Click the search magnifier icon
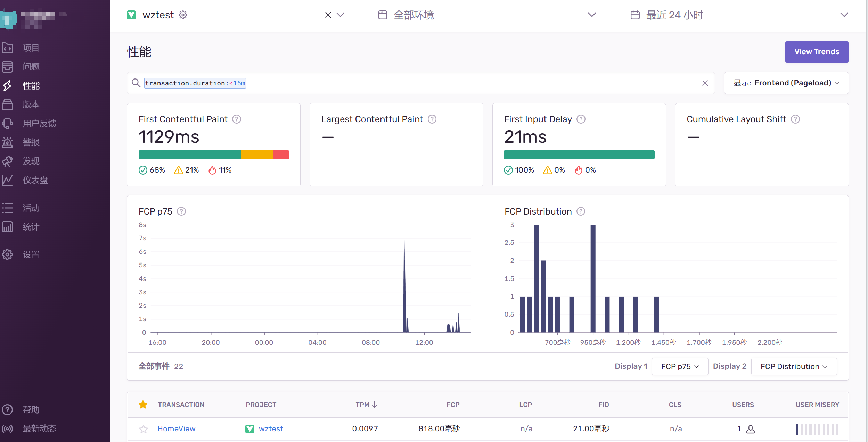The image size is (868, 442). 136,83
